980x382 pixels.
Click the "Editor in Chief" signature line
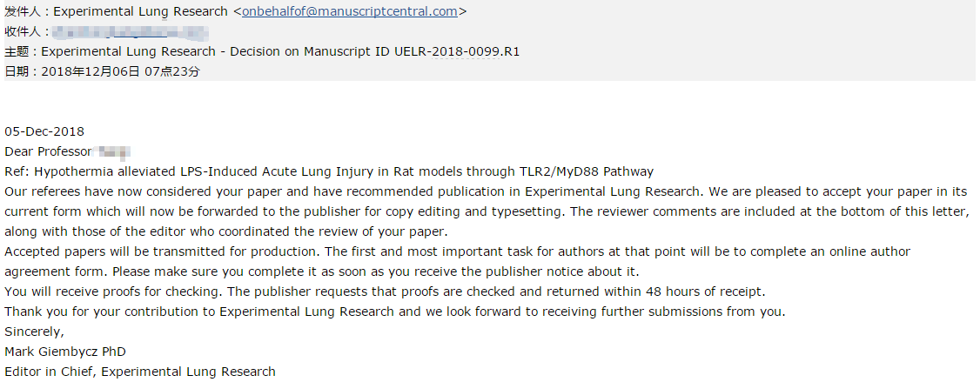point(140,372)
